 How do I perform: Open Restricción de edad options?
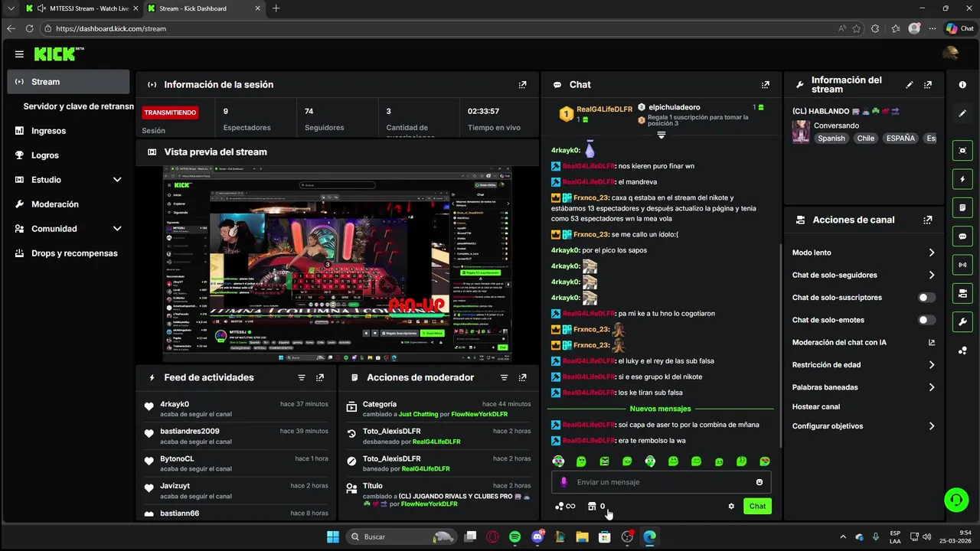click(864, 365)
